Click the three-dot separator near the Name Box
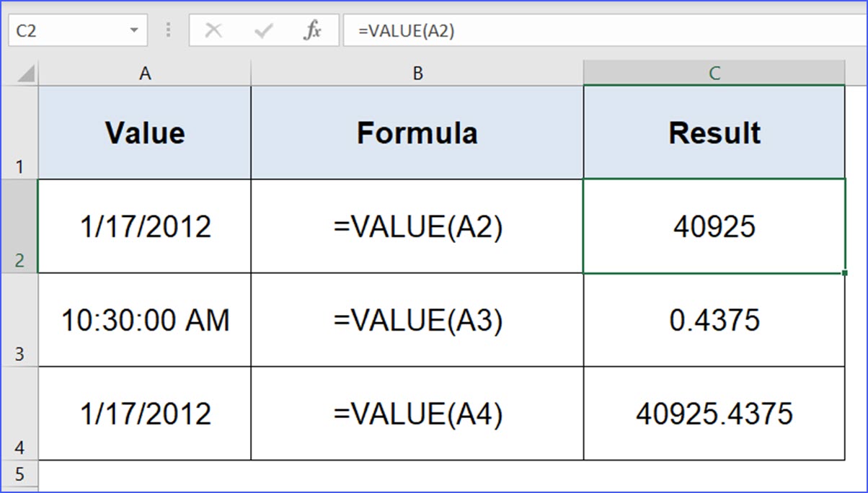 click(x=168, y=30)
